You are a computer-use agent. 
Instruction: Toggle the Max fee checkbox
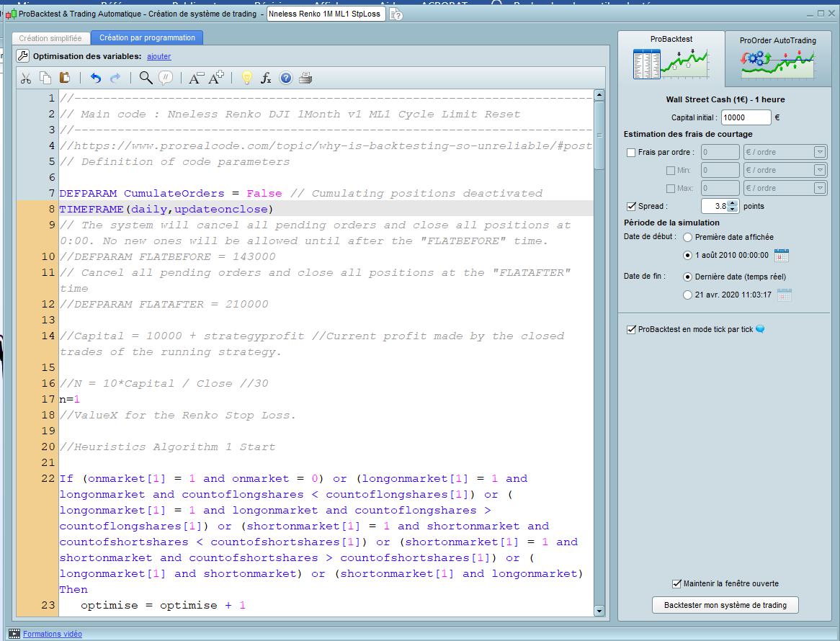[x=670, y=189]
